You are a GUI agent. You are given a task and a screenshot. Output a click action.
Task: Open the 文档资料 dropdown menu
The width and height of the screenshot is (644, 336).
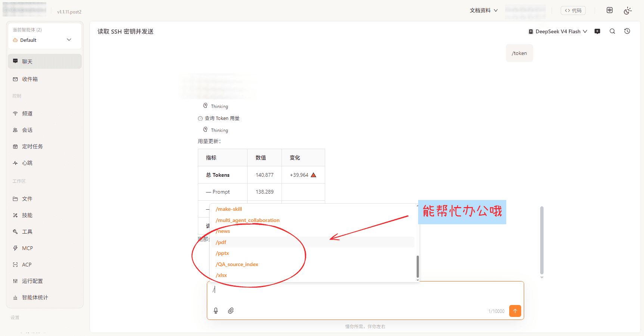click(x=483, y=10)
